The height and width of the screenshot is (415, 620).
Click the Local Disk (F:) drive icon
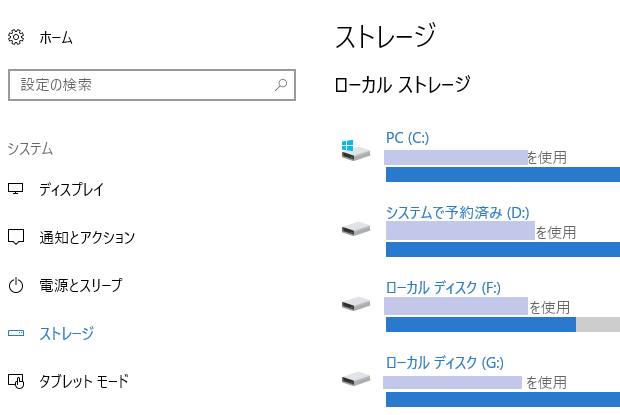click(354, 303)
